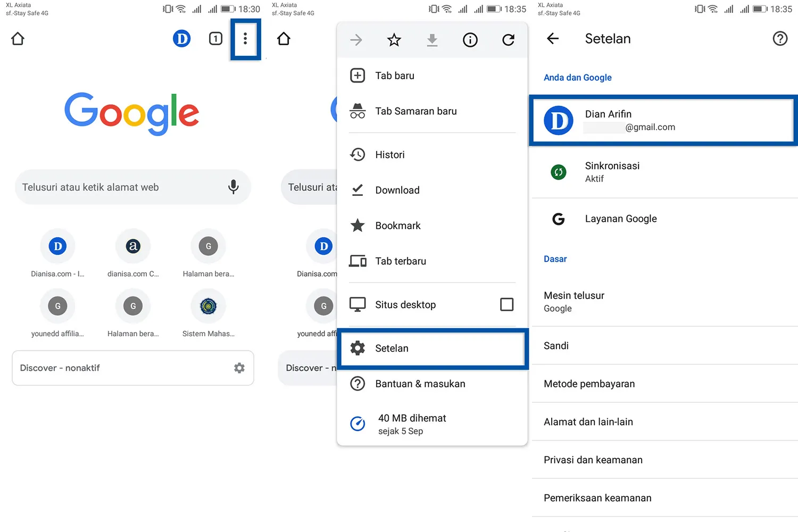Open Metode pembayaran settings
The image size is (798, 532).
coord(589,384)
